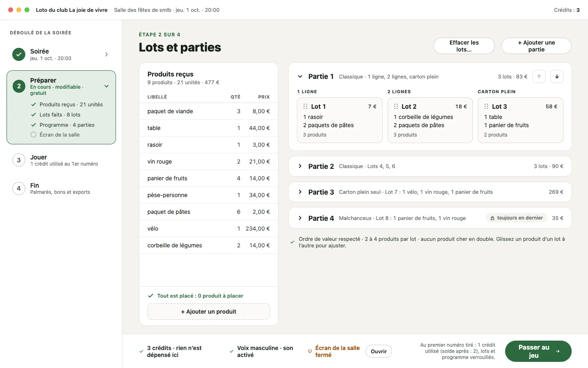This screenshot has width=588, height=368.
Task: Click '+ Ajouter un produit' button
Action: click(209, 312)
